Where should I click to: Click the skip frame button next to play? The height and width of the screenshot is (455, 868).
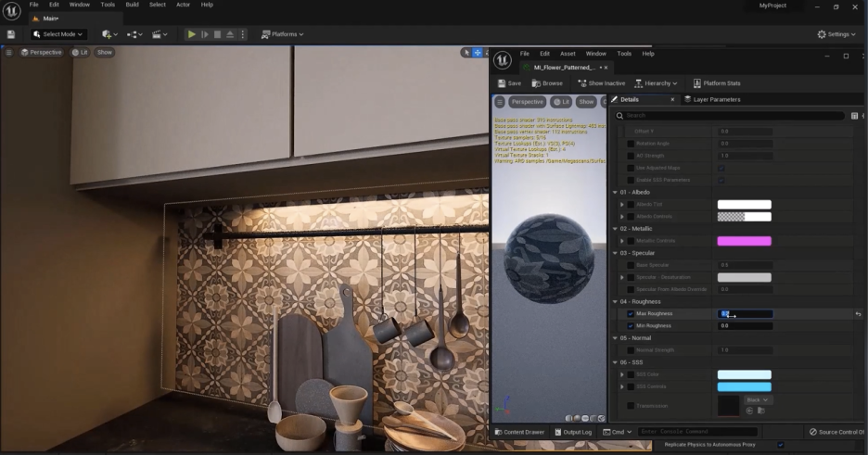205,34
